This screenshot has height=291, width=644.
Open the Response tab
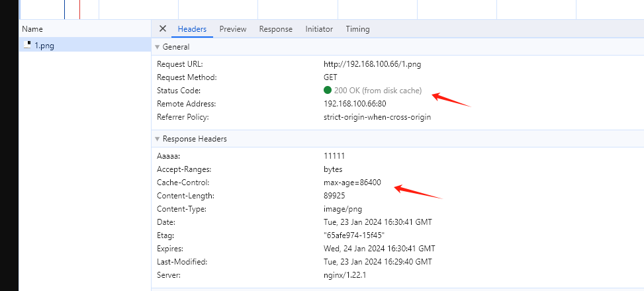(x=275, y=29)
